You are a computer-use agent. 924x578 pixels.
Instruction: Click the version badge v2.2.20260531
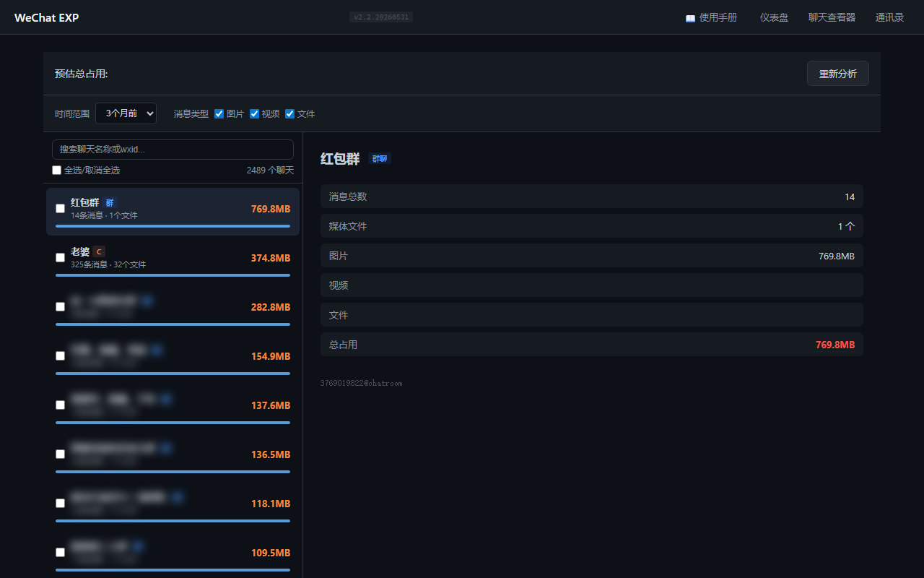tap(381, 17)
